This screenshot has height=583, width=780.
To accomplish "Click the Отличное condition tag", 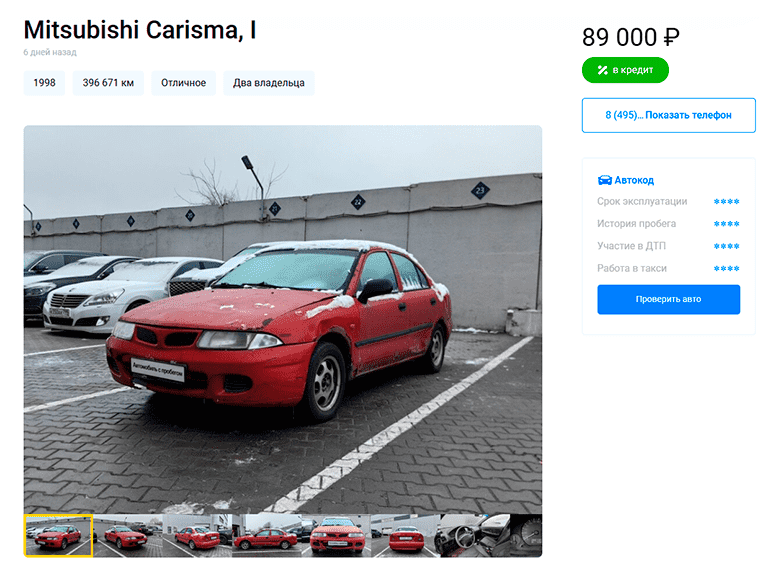I will coord(183,83).
